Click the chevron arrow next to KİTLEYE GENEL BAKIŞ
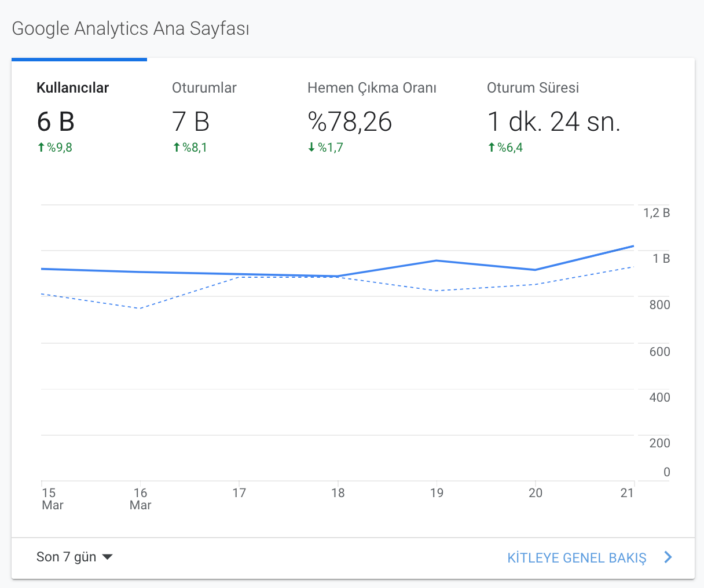704x588 pixels. click(668, 557)
